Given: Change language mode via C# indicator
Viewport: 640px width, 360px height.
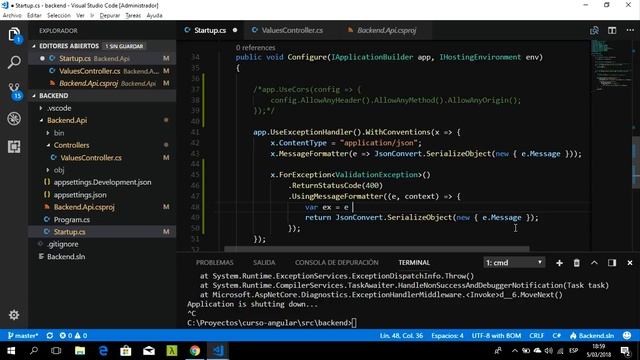Looking at the screenshot, I should pyautogui.click(x=556, y=336).
